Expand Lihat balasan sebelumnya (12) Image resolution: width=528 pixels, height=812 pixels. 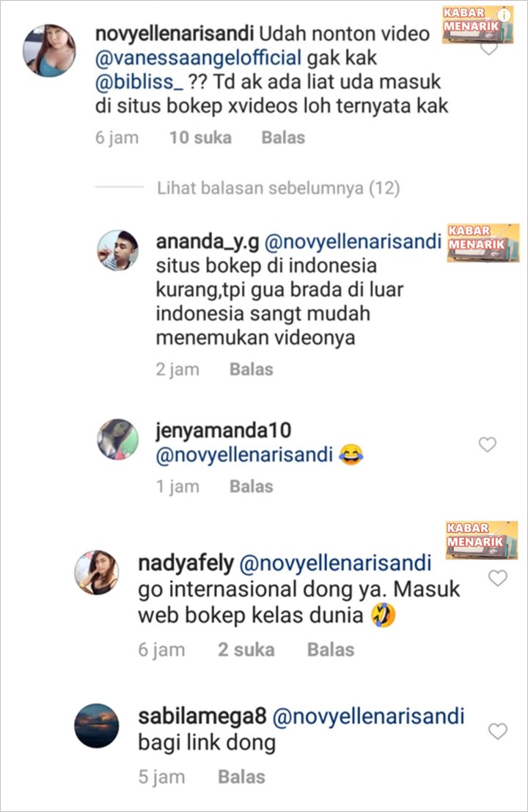[x=278, y=188]
